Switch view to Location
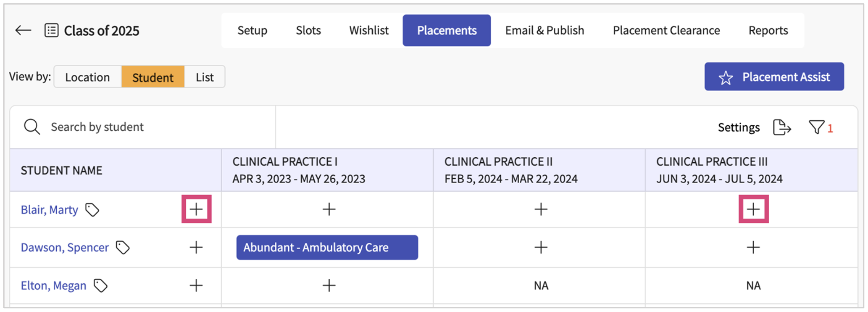The height and width of the screenshot is (312, 868). pos(87,77)
